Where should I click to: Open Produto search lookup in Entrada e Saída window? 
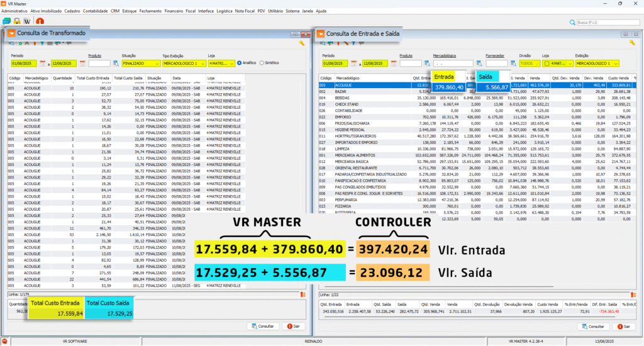click(427, 64)
